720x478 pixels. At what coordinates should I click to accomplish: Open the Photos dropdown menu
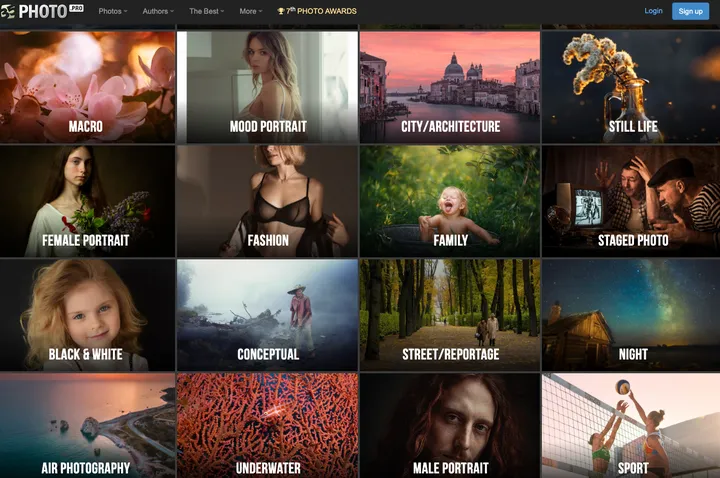(x=113, y=11)
